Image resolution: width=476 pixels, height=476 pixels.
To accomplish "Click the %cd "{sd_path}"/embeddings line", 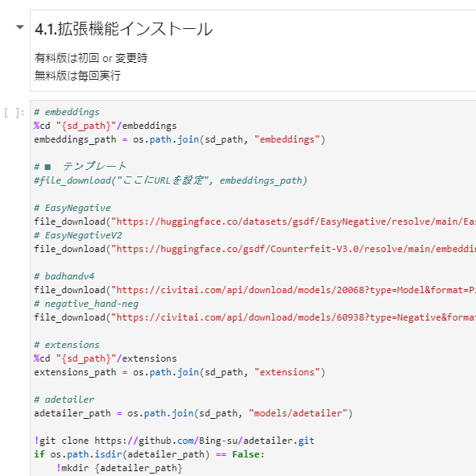I will click(x=106, y=126).
